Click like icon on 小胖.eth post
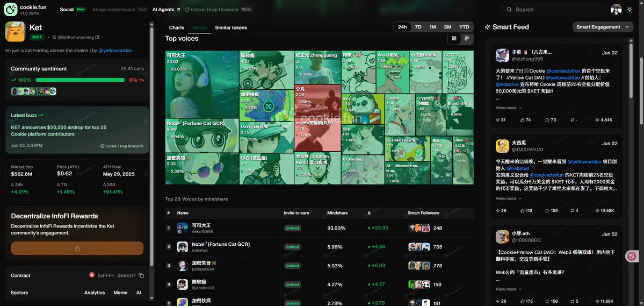 pos(523,301)
